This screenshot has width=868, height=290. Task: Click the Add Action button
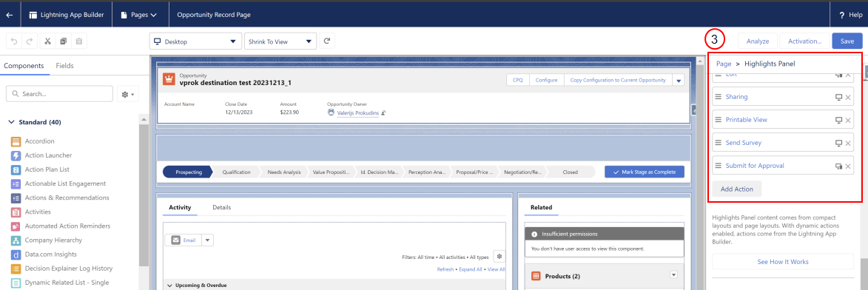737,189
